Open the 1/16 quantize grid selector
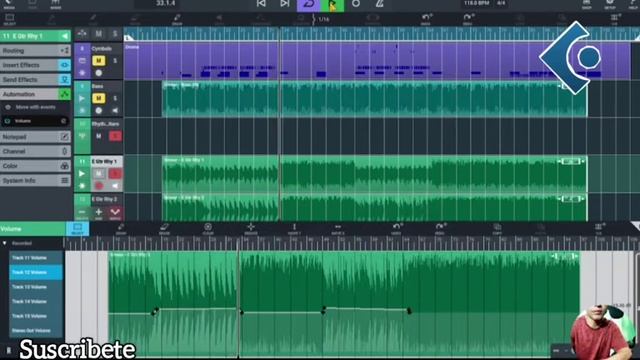This screenshot has width=640, height=360. tap(321, 19)
